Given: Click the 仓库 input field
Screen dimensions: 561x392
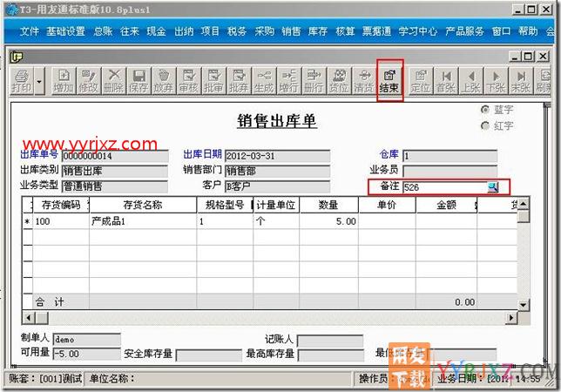Looking at the screenshot, I should 450,156.
